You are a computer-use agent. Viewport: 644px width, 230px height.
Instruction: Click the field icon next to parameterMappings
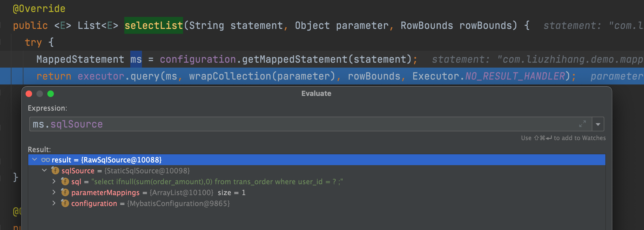click(65, 192)
